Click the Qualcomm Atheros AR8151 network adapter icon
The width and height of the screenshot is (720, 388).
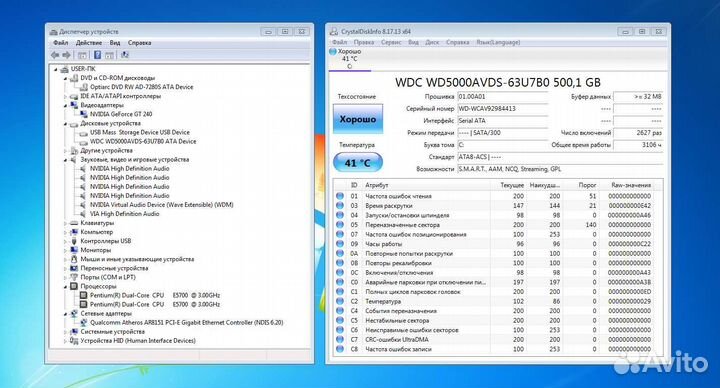tap(84, 323)
